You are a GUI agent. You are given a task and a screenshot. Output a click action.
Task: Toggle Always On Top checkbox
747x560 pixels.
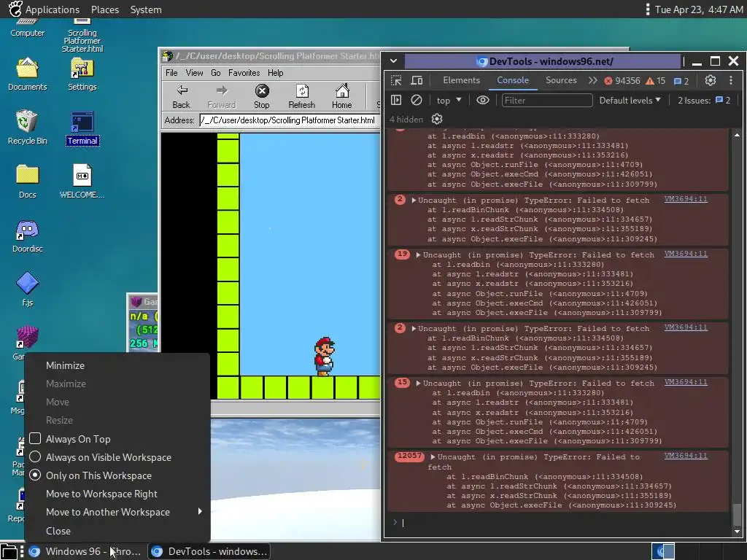coord(35,438)
